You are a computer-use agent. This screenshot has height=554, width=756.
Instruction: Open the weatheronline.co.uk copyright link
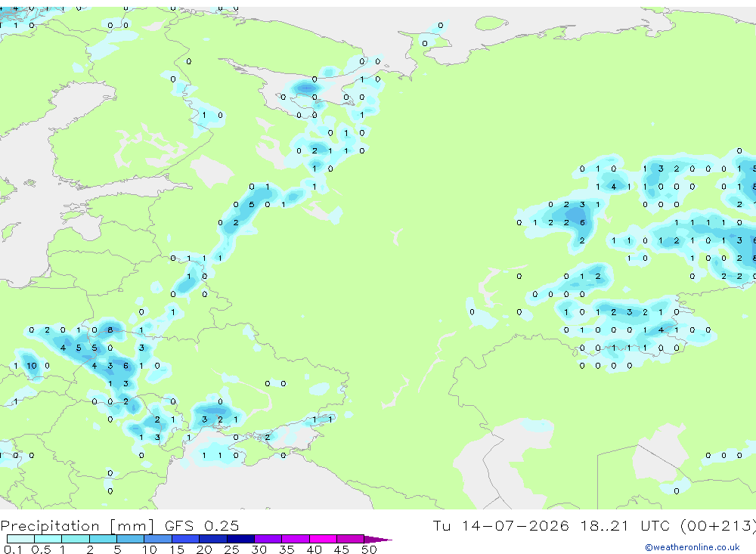[x=692, y=547]
